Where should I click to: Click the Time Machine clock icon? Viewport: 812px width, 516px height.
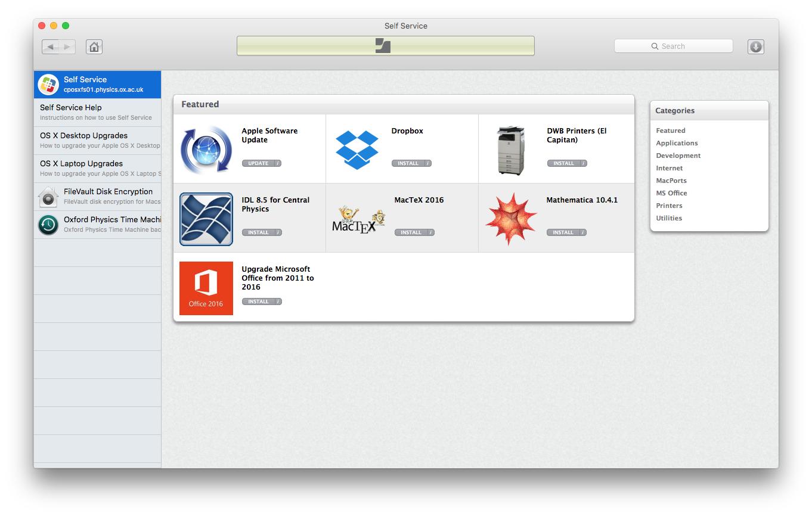pos(48,225)
